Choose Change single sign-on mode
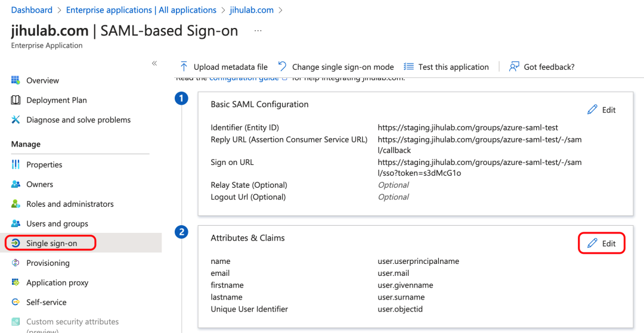Viewport: 644px width, 333px height. 343,67
